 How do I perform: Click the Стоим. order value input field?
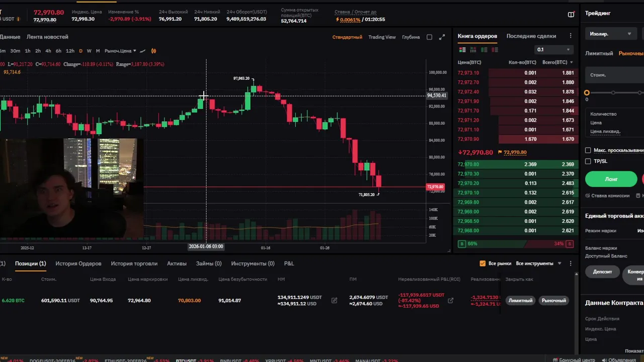(x=614, y=75)
